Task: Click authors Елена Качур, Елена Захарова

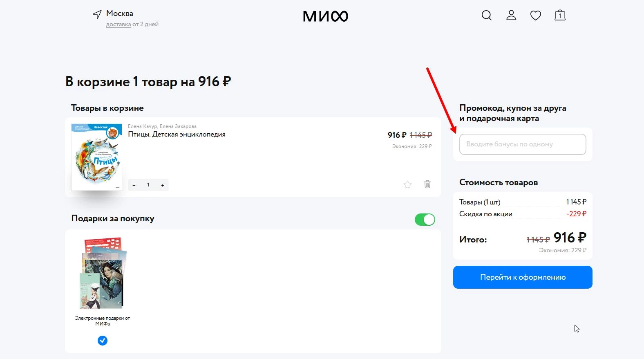Action: 162,126
